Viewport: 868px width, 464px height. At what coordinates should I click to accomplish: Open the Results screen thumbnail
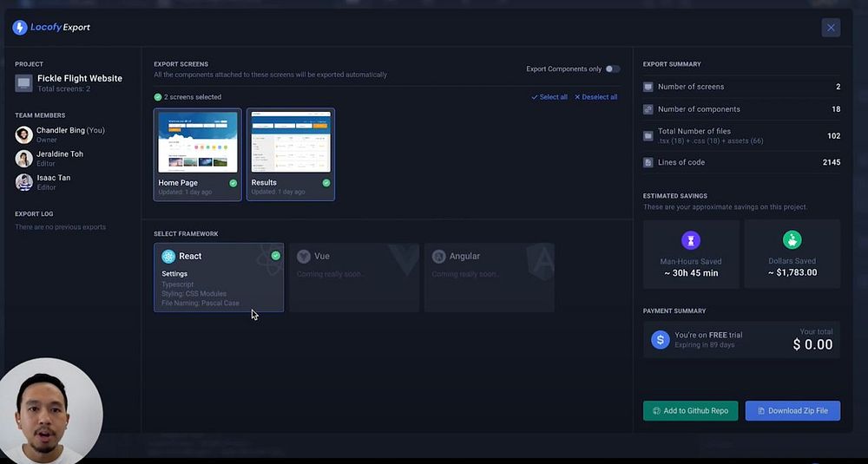291,142
